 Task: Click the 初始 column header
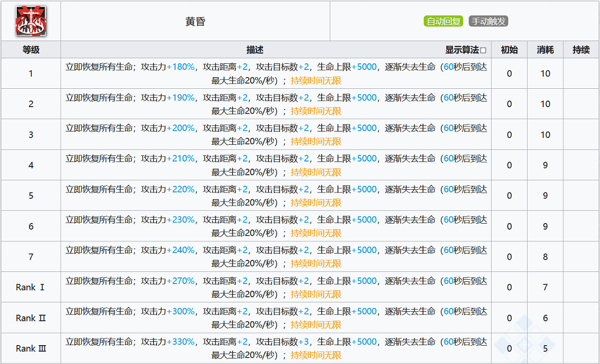[x=509, y=50]
